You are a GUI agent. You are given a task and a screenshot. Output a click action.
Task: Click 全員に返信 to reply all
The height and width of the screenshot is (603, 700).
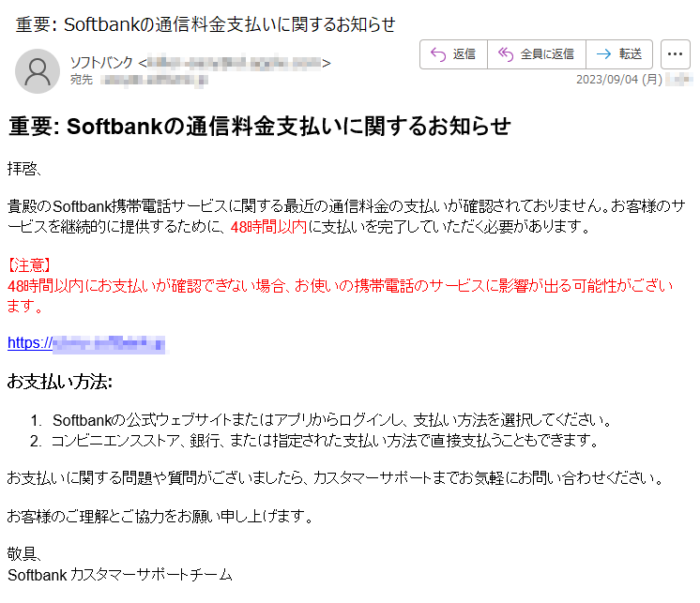[537, 54]
